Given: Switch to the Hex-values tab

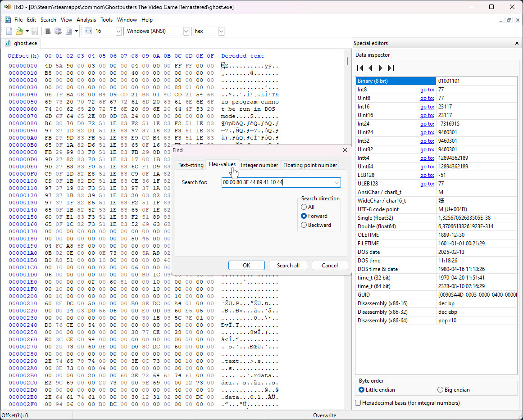Looking at the screenshot, I should pos(222,164).
